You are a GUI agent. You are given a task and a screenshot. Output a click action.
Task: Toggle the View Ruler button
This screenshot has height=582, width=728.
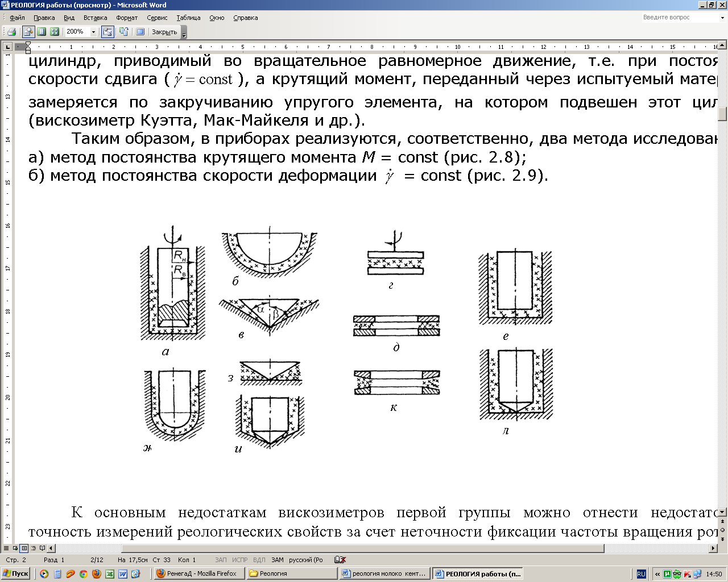coord(107,32)
